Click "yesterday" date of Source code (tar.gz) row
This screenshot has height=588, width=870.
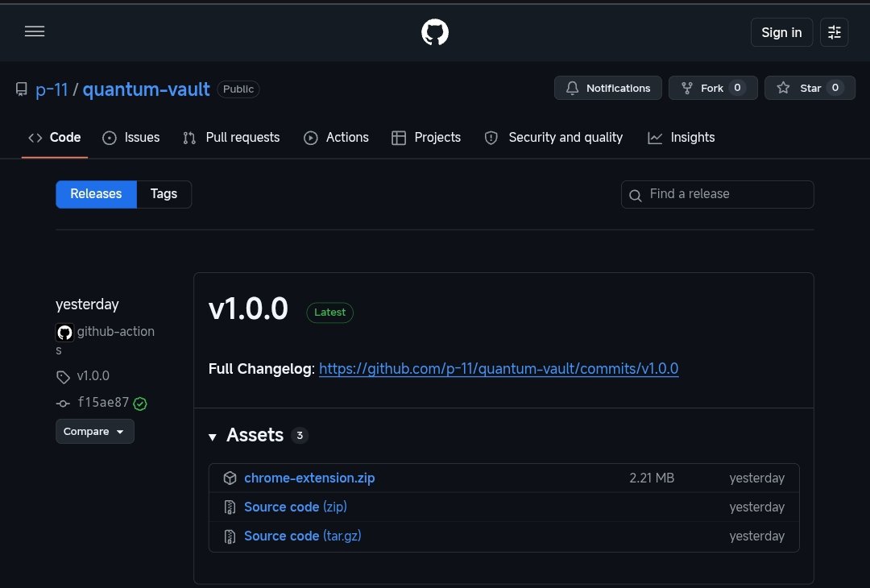tap(756, 536)
